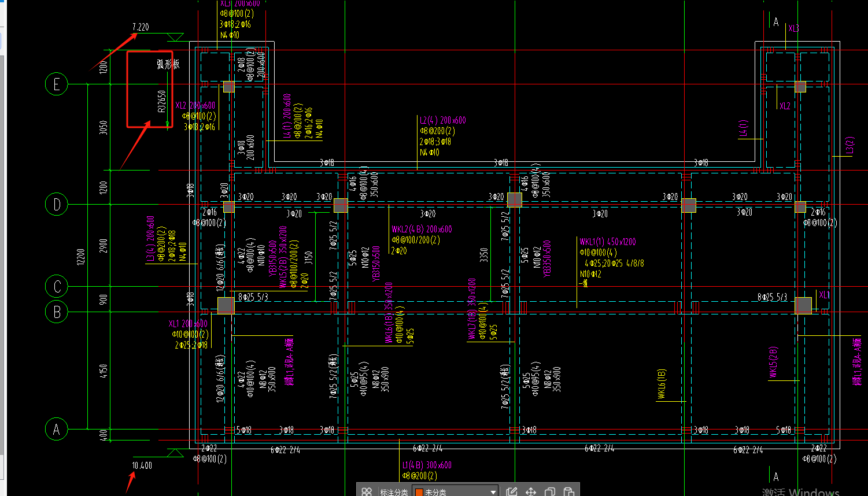Click the rebar text 4Φ25;20Φ25 4/8/8
The image size is (868, 496).
(614, 263)
